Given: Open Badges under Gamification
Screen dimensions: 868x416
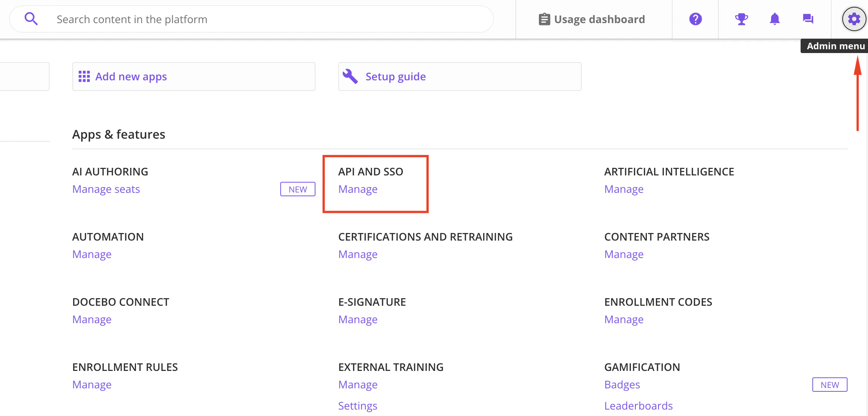Looking at the screenshot, I should [x=622, y=385].
